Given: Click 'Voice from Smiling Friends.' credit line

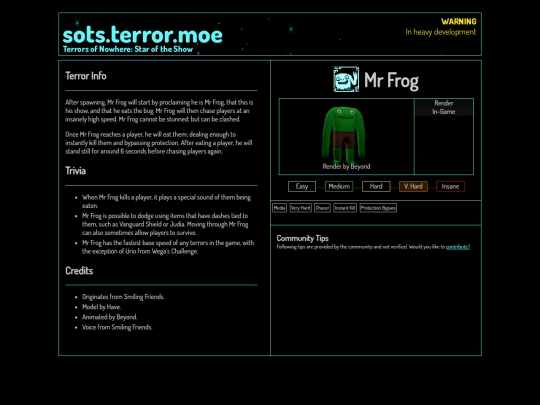Looking at the screenshot, I should pyautogui.click(x=117, y=327).
